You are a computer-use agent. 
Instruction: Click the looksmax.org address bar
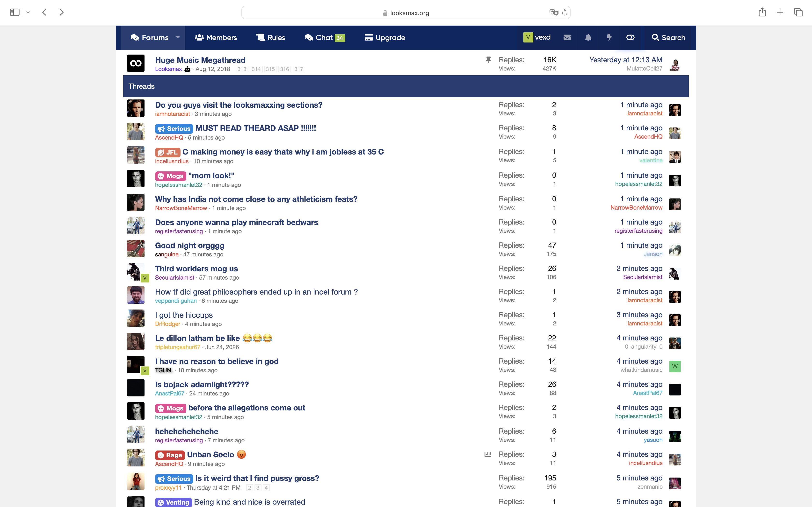point(406,13)
